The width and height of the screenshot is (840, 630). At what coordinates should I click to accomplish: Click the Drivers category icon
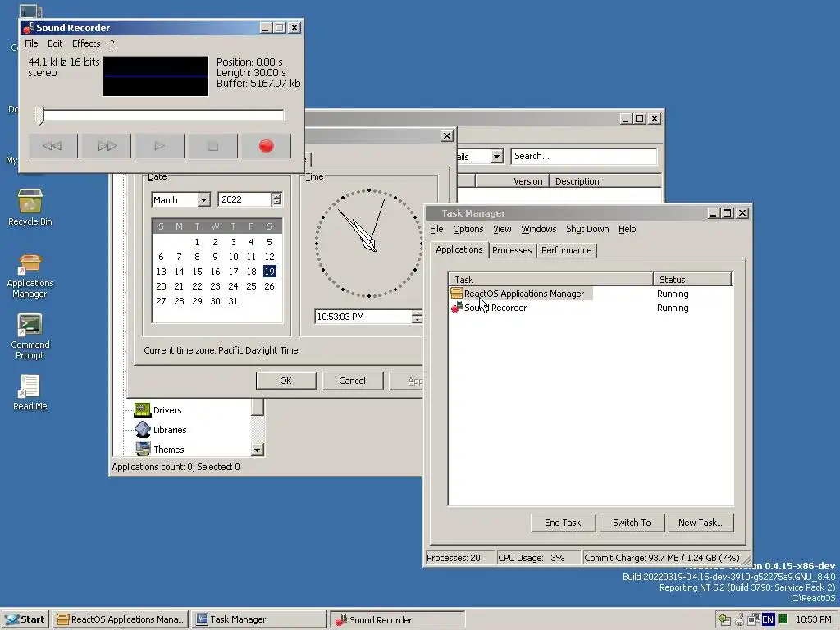coord(143,410)
